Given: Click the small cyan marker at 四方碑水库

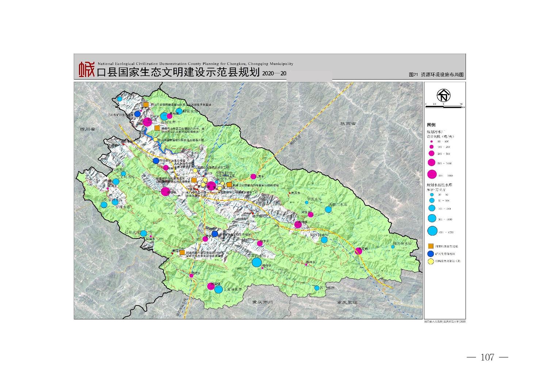Looking at the screenshot, I should pos(393,247).
